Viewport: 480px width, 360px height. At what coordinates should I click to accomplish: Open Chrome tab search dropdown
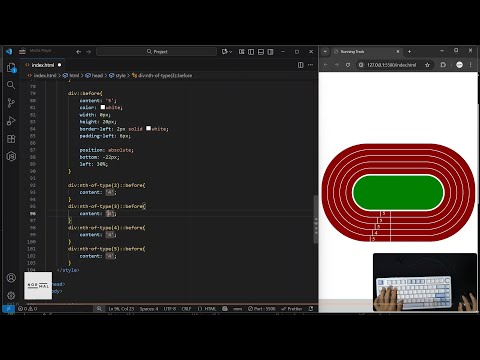pos(325,52)
